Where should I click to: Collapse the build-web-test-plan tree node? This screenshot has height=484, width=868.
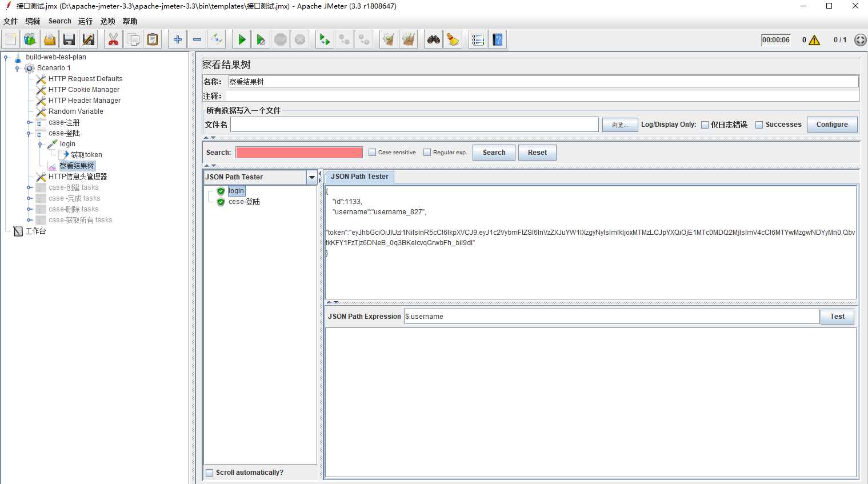pos(6,57)
